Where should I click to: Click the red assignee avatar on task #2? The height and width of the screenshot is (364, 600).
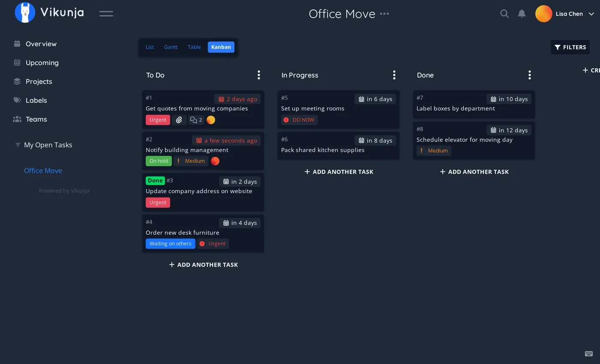215,161
